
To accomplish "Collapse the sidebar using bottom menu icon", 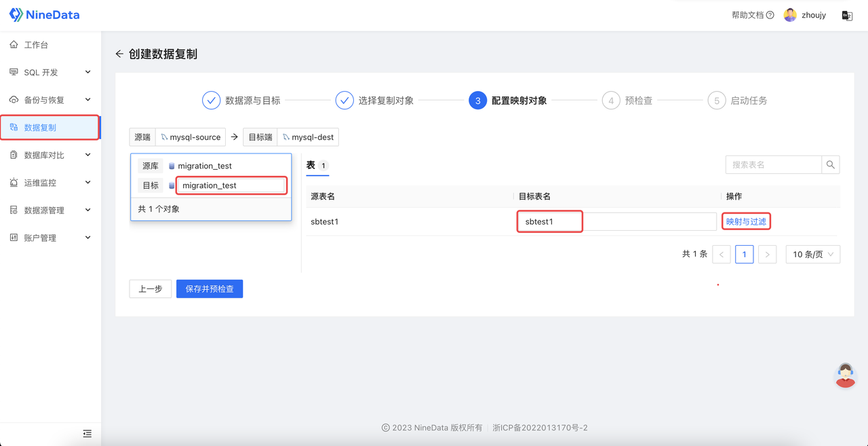I will [x=87, y=433].
